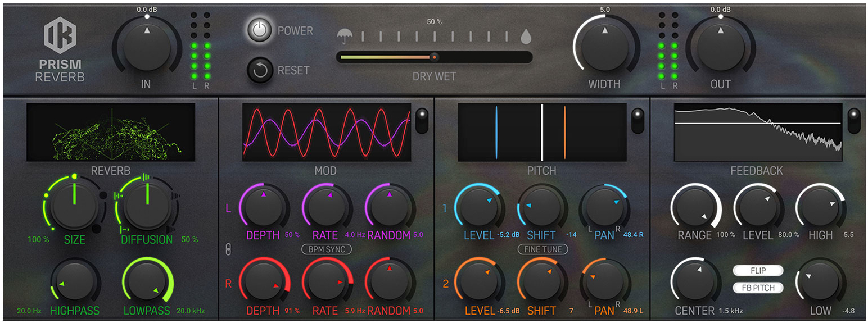Click the L/R link chain icon
This screenshot has width=868, height=323.
click(x=228, y=249)
